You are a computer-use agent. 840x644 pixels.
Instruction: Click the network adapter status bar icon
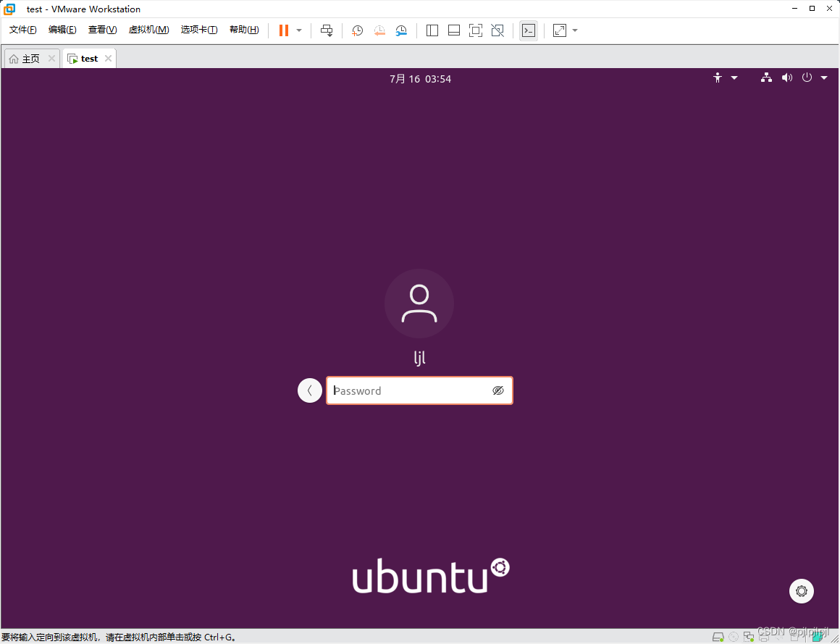pos(749,637)
